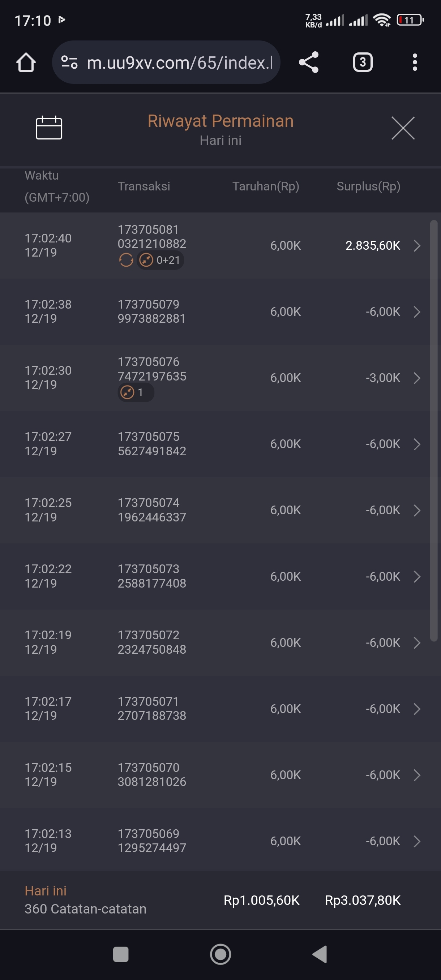Open transaction 173705075 5627491842
Image resolution: width=441 pixels, height=980 pixels.
coord(152,444)
